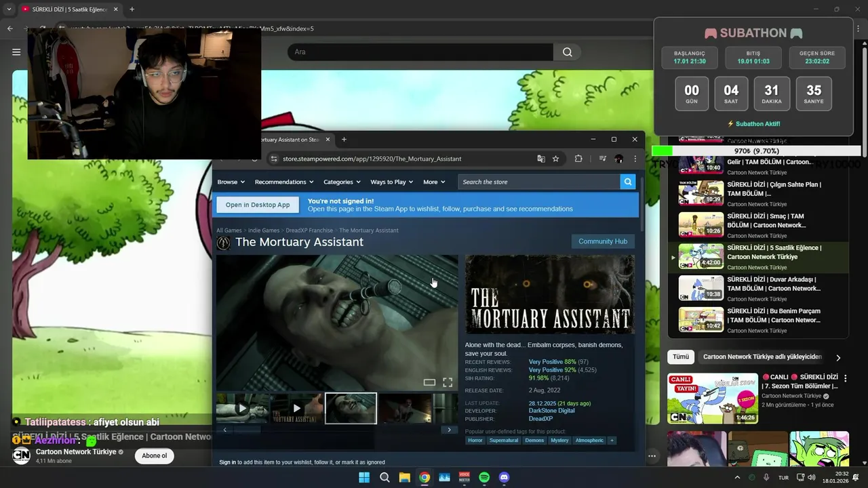Open the Community Hub button
This screenshot has width=868, height=488.
pos(603,241)
